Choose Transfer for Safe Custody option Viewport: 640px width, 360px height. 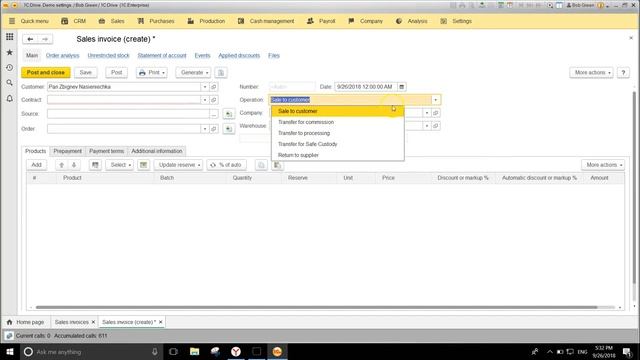point(338,144)
